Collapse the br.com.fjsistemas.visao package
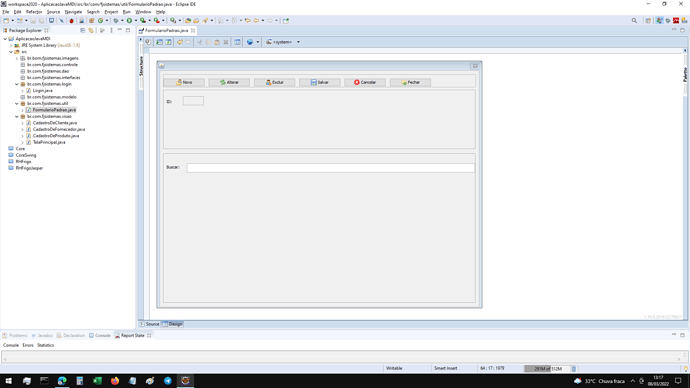This screenshot has width=690, height=388. point(17,117)
